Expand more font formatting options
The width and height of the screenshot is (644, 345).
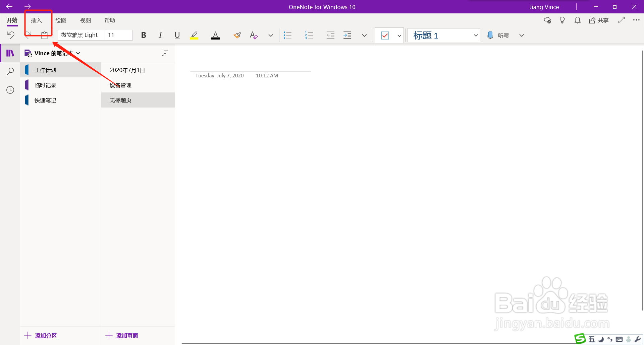pyautogui.click(x=271, y=36)
